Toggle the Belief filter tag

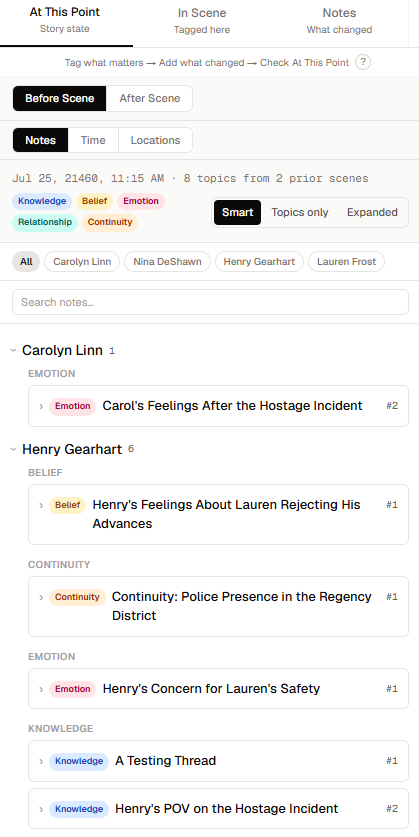94,201
